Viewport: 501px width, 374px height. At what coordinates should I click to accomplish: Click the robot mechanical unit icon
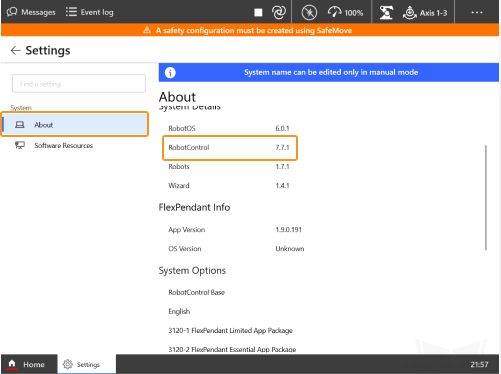tap(386, 13)
